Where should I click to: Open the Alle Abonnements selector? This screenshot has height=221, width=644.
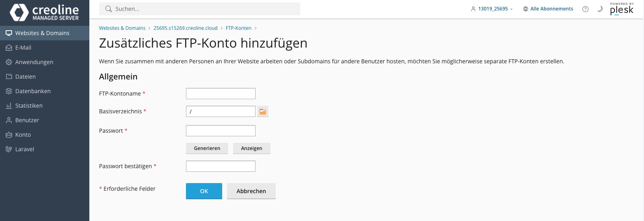coord(548,9)
